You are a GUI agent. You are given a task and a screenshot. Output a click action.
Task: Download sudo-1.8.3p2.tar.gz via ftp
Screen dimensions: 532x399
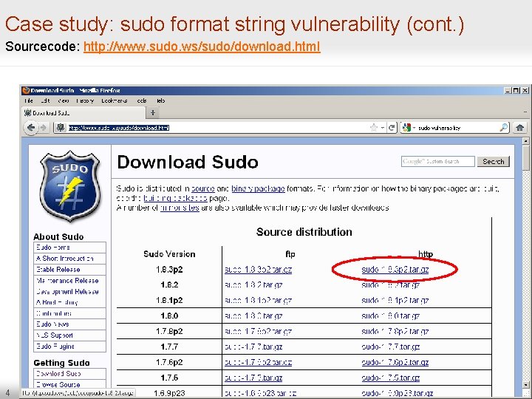(258, 270)
